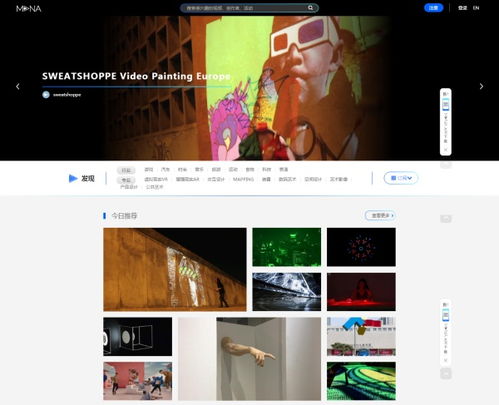This screenshot has width=499, height=405.
Task: Click the blue play triangle beside 发现
Action: 73,178
